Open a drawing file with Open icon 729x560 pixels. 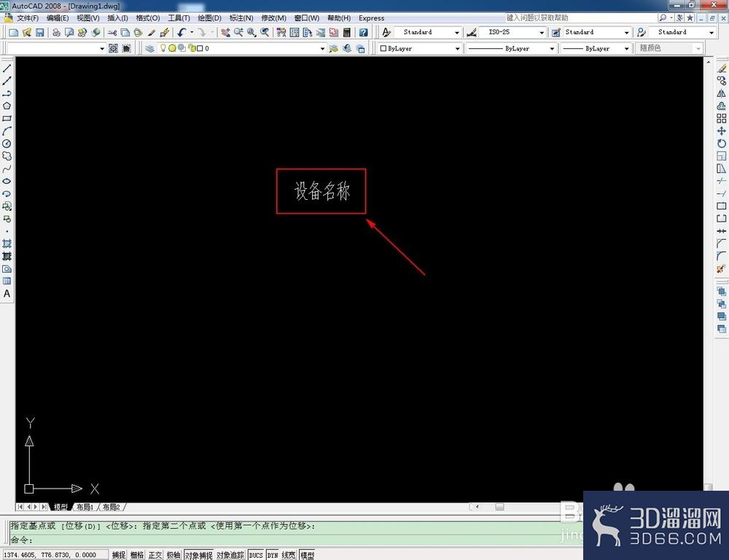[26, 32]
